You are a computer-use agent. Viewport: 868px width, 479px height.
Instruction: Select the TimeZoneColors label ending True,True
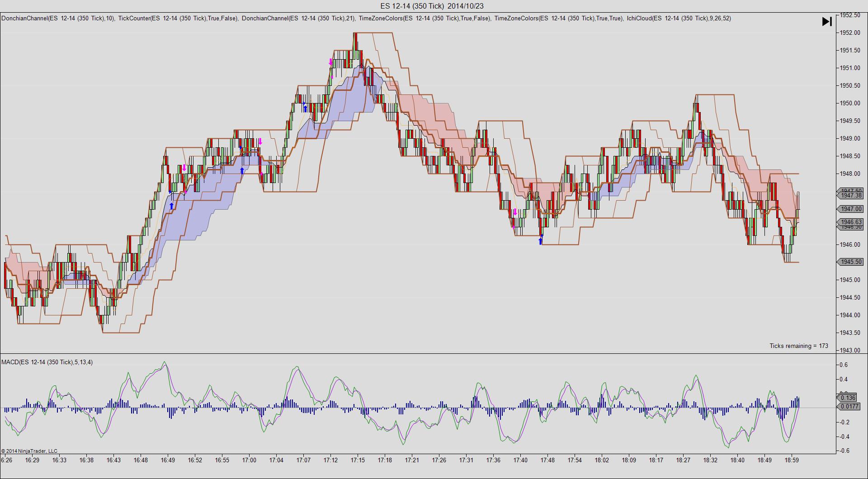pyautogui.click(x=559, y=19)
